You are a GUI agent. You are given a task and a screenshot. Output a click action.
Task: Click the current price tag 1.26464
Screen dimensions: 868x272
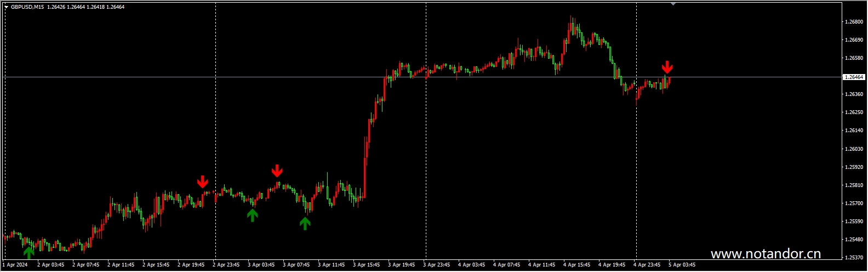point(854,77)
